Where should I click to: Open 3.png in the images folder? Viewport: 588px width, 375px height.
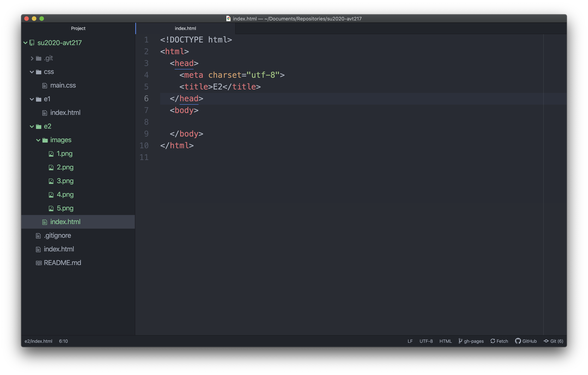click(x=65, y=181)
